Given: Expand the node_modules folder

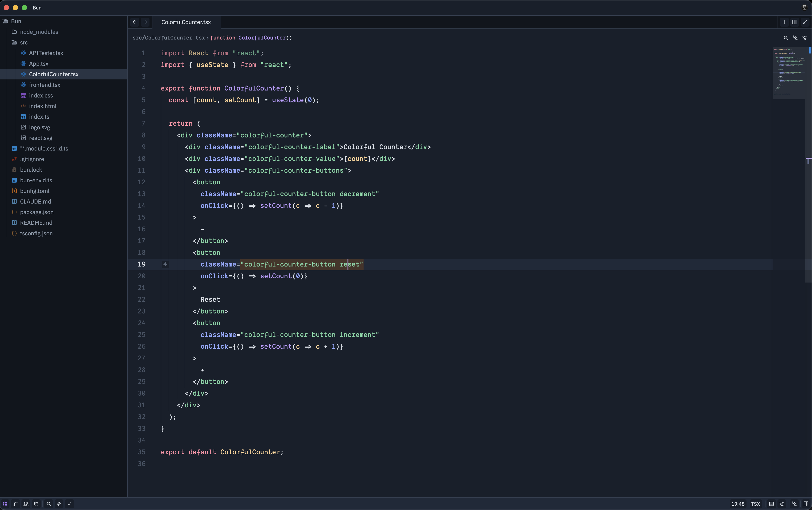Looking at the screenshot, I should (x=64, y=32).
